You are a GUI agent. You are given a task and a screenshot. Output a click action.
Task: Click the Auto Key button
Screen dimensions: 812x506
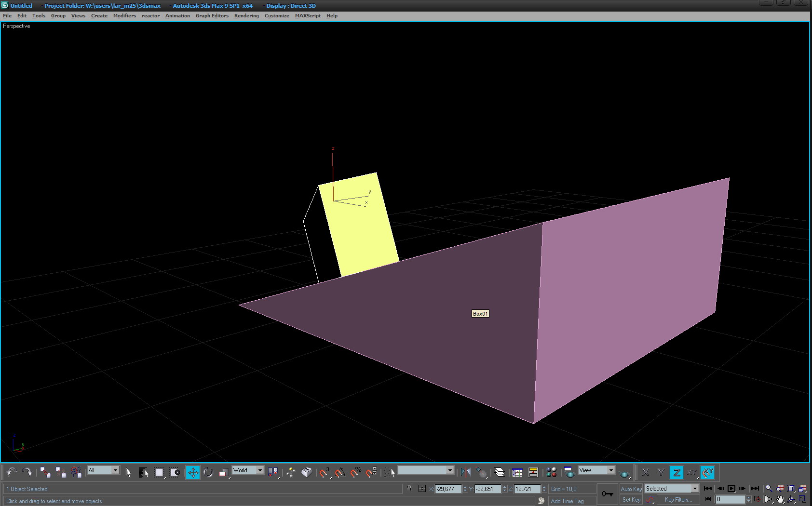(x=631, y=489)
